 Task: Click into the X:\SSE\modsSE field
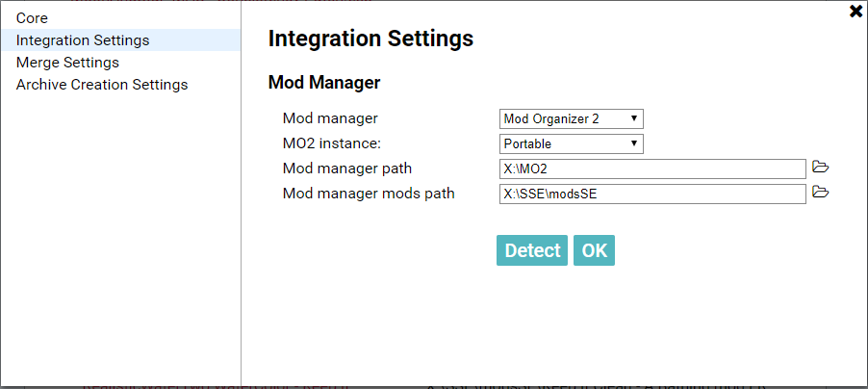pyautogui.click(x=651, y=194)
